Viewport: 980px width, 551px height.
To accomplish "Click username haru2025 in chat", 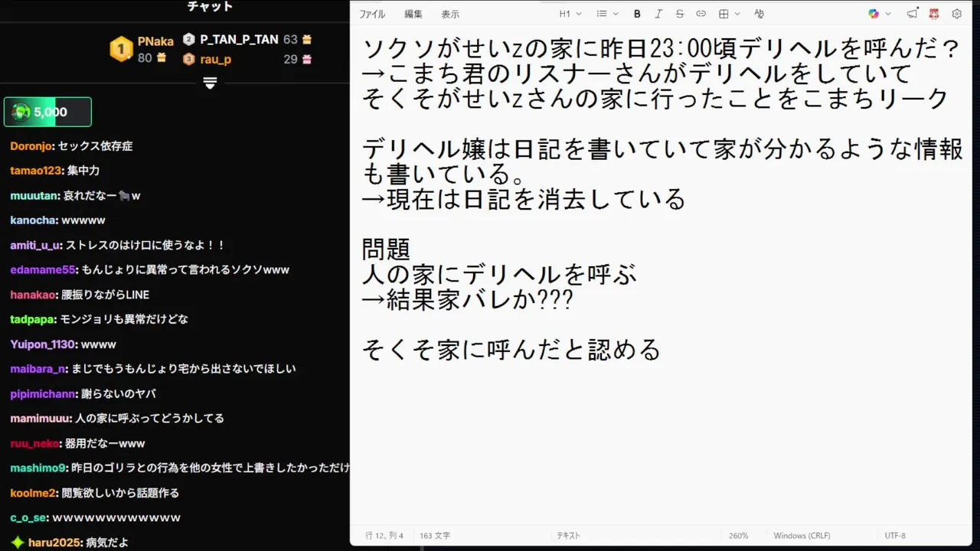I will [54, 543].
